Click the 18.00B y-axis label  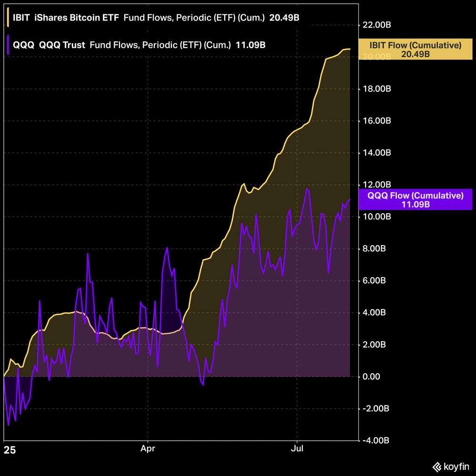tap(377, 89)
